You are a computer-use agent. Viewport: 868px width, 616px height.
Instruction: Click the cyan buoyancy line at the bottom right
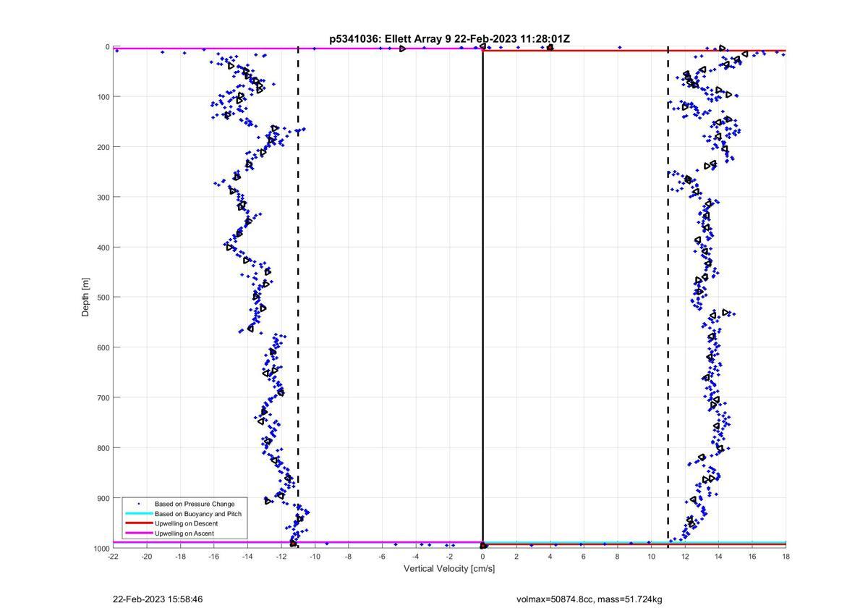(x=634, y=541)
